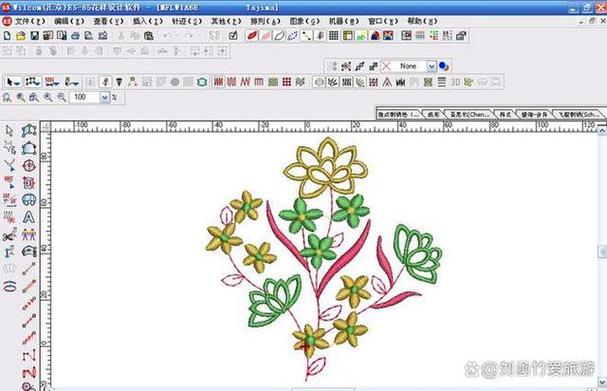The image size is (607, 391).
Task: Click the horizontal lines effect icon
Action: point(442,82)
